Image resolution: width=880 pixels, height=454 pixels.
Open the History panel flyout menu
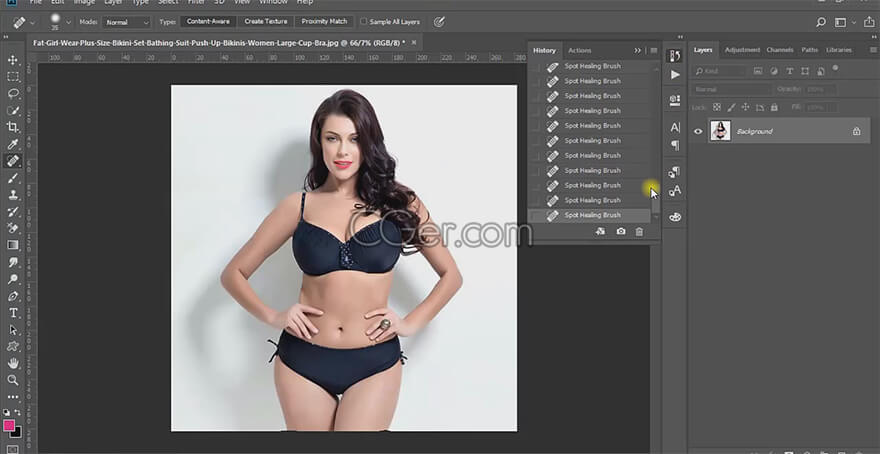point(653,51)
